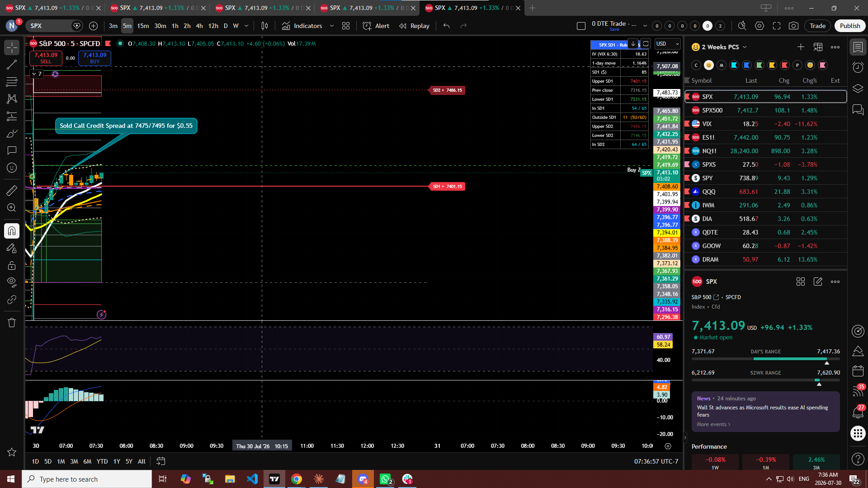Open chart settings hexagon icon
868x488 pixels.
point(759,26)
